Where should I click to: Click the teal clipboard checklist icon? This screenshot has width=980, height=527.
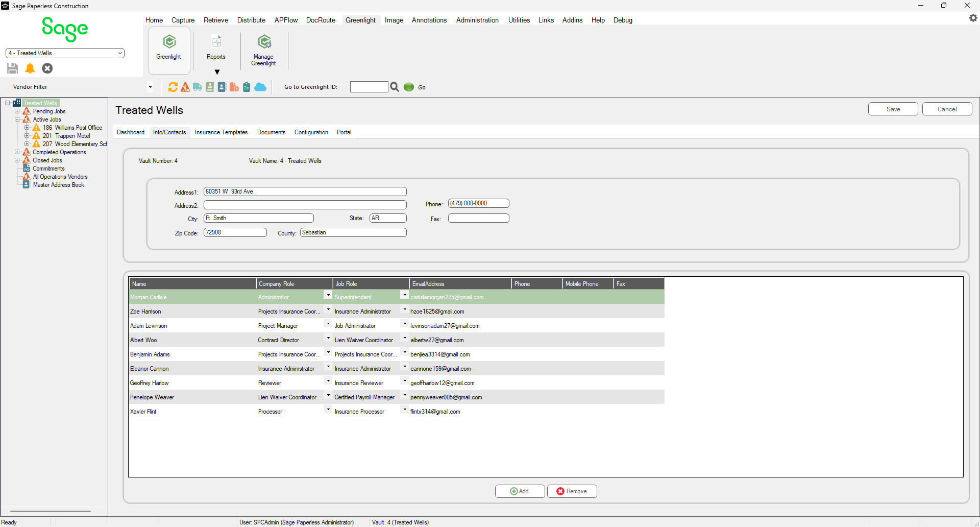click(x=247, y=87)
